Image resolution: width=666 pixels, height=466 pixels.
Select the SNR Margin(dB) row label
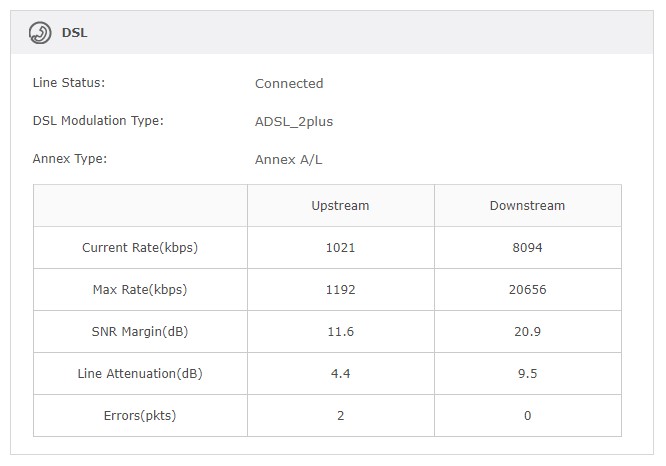[x=140, y=332]
